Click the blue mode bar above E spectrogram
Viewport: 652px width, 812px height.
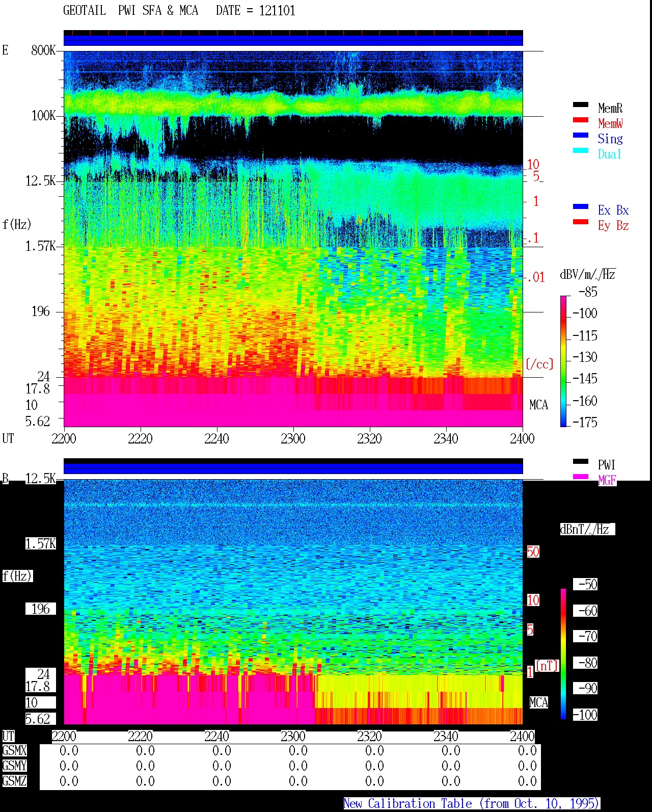click(293, 40)
